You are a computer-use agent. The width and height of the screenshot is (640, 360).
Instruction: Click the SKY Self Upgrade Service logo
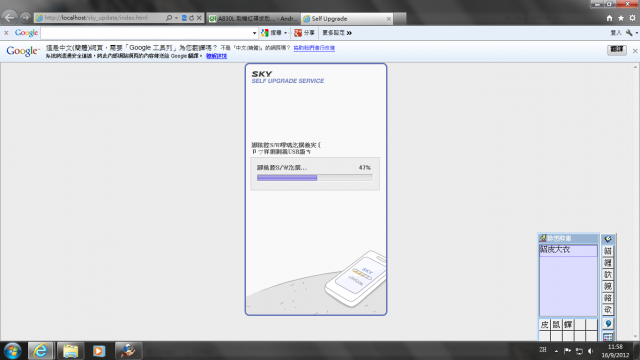pos(288,77)
